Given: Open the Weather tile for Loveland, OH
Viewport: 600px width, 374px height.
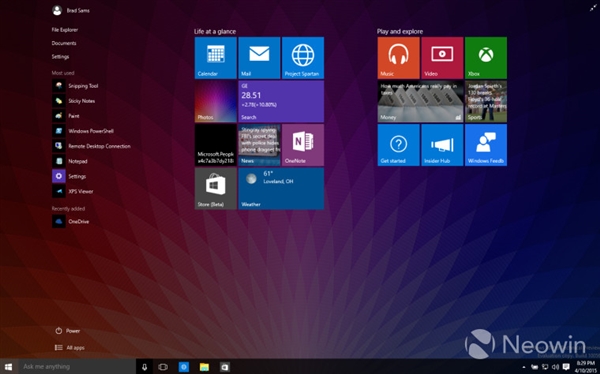Looking at the screenshot, I should point(281,189).
